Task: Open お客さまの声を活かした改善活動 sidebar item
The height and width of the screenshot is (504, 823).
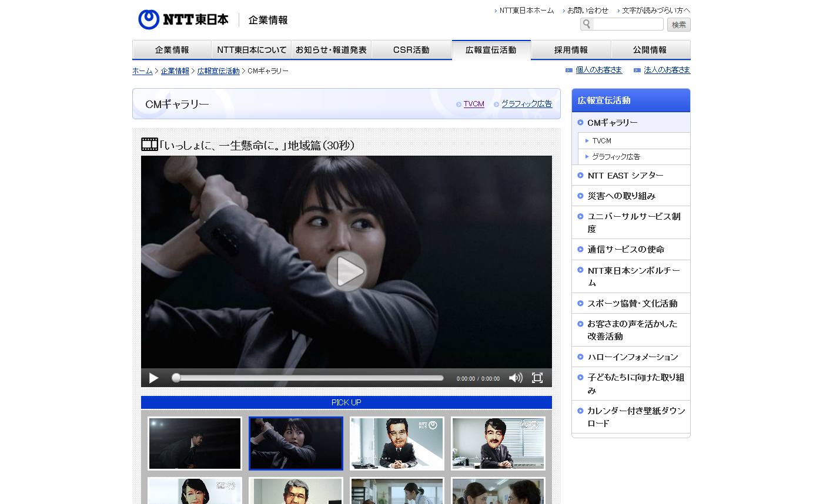Action: coord(631,330)
